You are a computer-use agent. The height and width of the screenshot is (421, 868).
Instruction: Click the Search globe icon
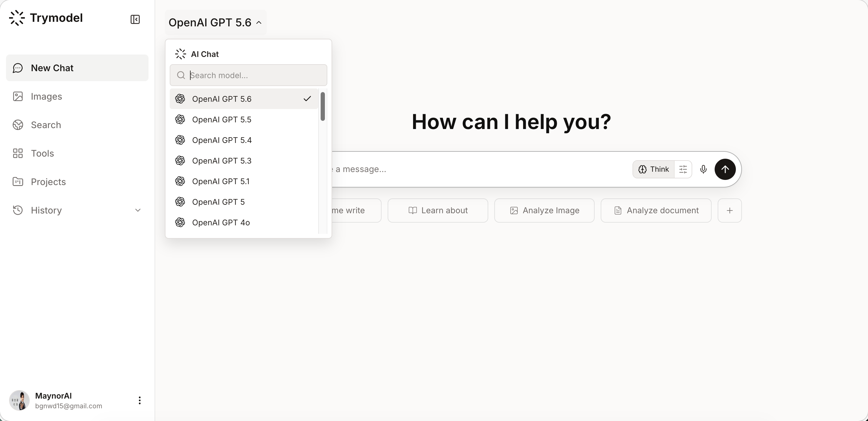point(18,125)
